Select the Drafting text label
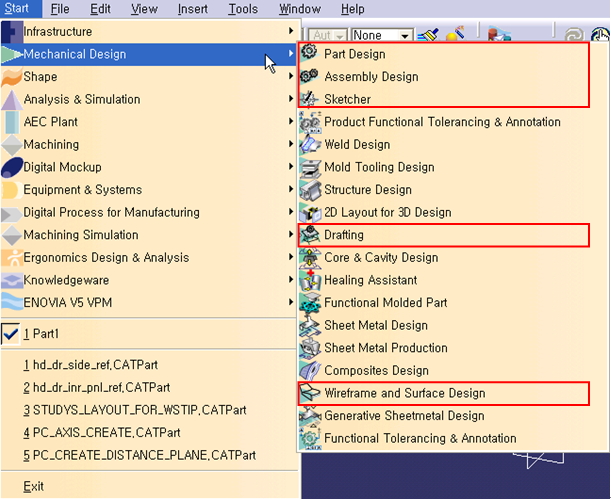Screen dimensions: 611x499 pyautogui.click(x=344, y=235)
